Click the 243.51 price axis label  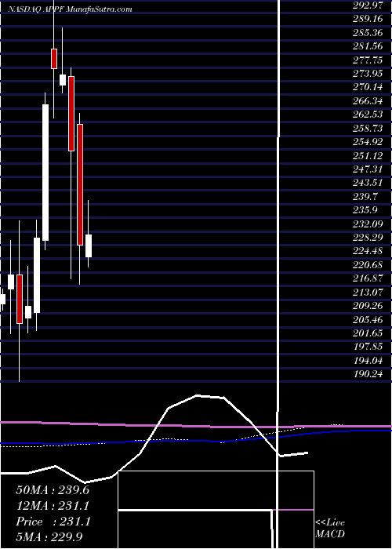pos(368,183)
